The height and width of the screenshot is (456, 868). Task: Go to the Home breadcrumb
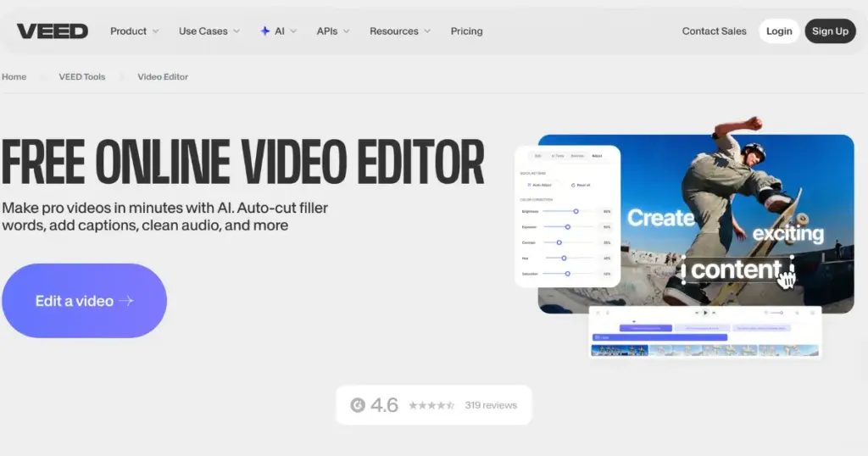(x=14, y=77)
